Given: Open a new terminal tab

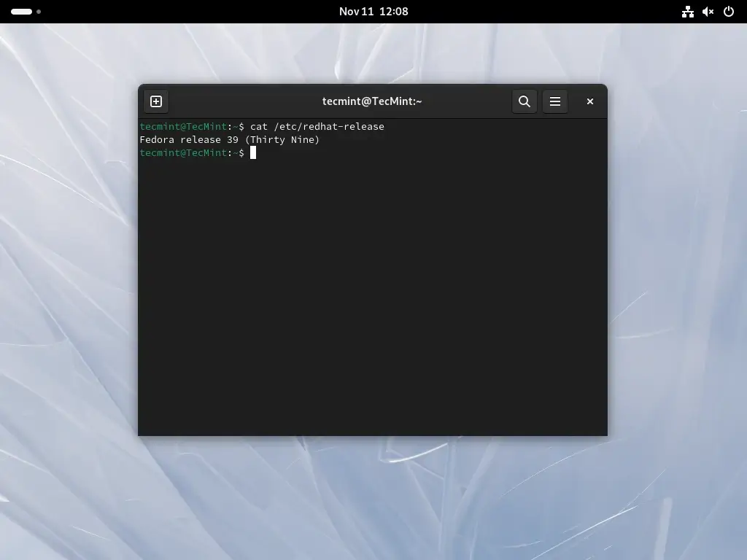Looking at the screenshot, I should (156, 101).
